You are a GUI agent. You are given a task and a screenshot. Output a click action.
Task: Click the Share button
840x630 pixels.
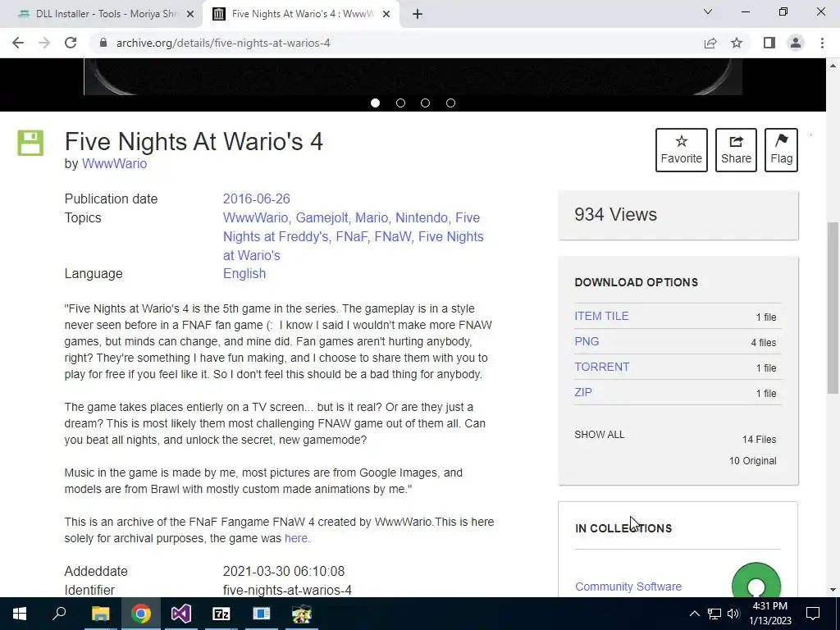(x=736, y=150)
